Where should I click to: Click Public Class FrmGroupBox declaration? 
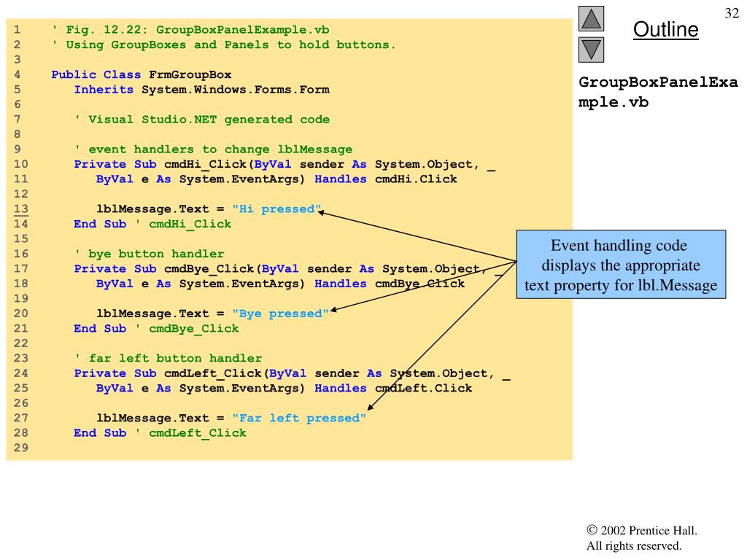pos(142,75)
